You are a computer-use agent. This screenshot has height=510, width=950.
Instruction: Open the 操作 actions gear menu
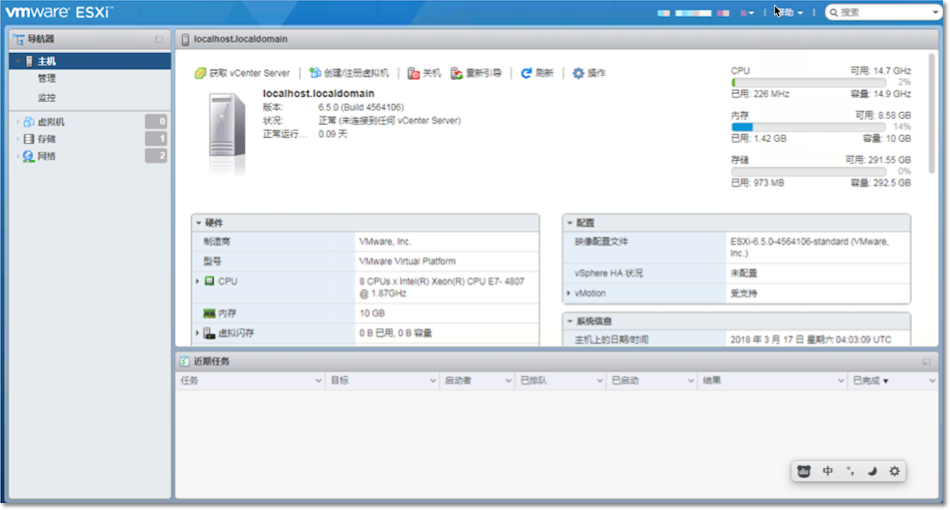[588, 73]
